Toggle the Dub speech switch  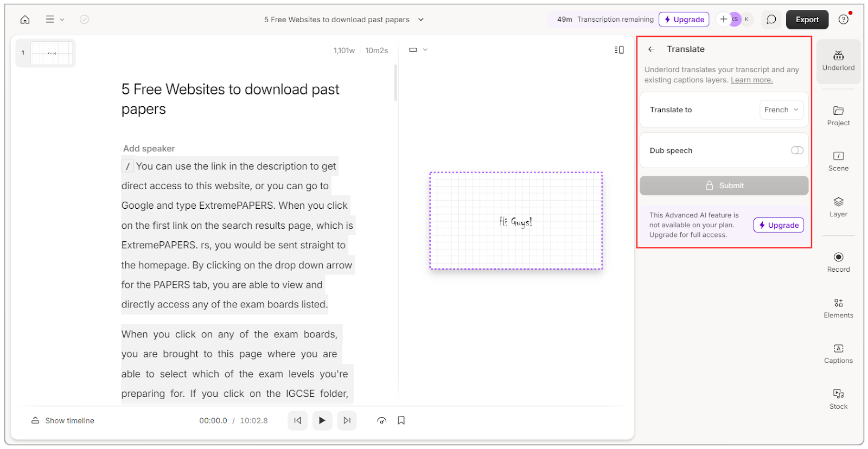pos(797,150)
